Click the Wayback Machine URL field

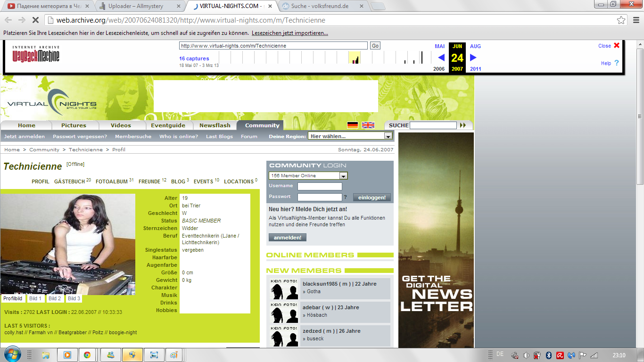click(x=273, y=46)
